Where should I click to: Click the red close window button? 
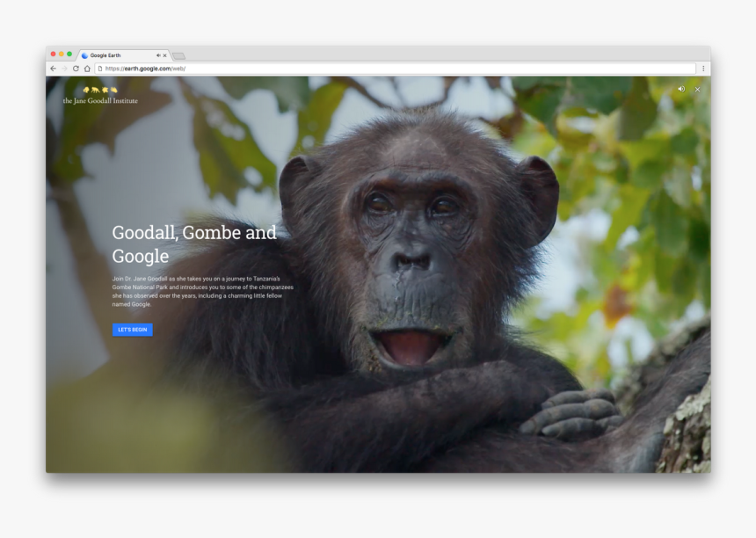(x=53, y=54)
